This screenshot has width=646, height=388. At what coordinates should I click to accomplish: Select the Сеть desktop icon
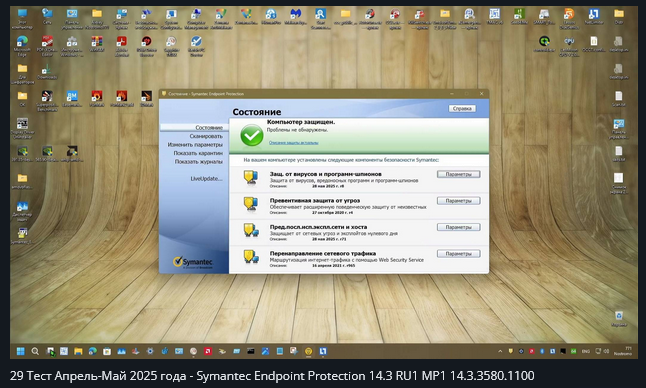point(47,16)
